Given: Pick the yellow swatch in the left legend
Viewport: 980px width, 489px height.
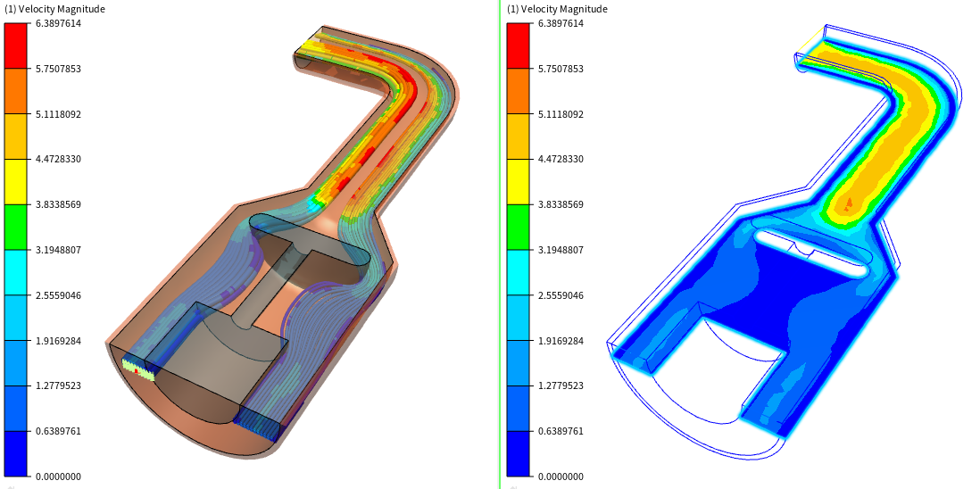Looking at the screenshot, I should [x=18, y=181].
